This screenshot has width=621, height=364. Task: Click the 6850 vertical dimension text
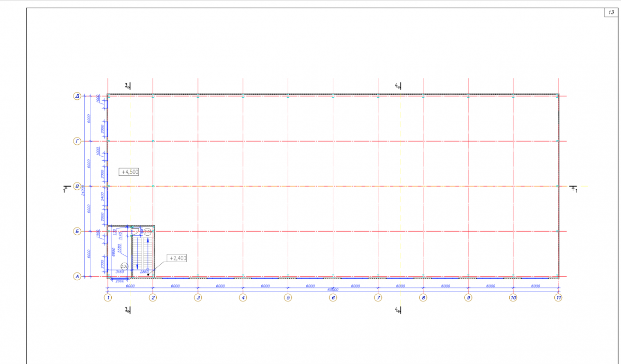(113, 252)
